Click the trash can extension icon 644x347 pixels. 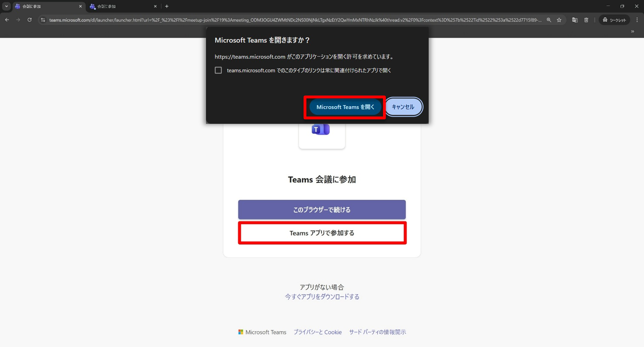point(586,20)
